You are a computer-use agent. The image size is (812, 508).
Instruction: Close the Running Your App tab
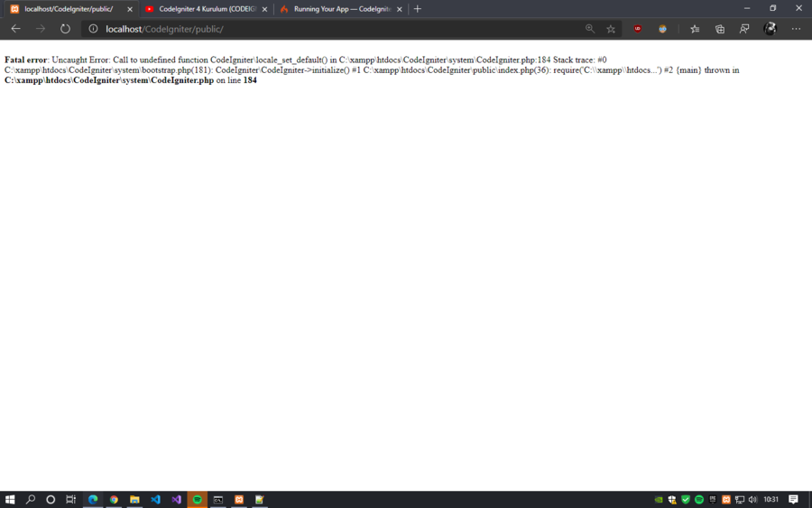400,9
